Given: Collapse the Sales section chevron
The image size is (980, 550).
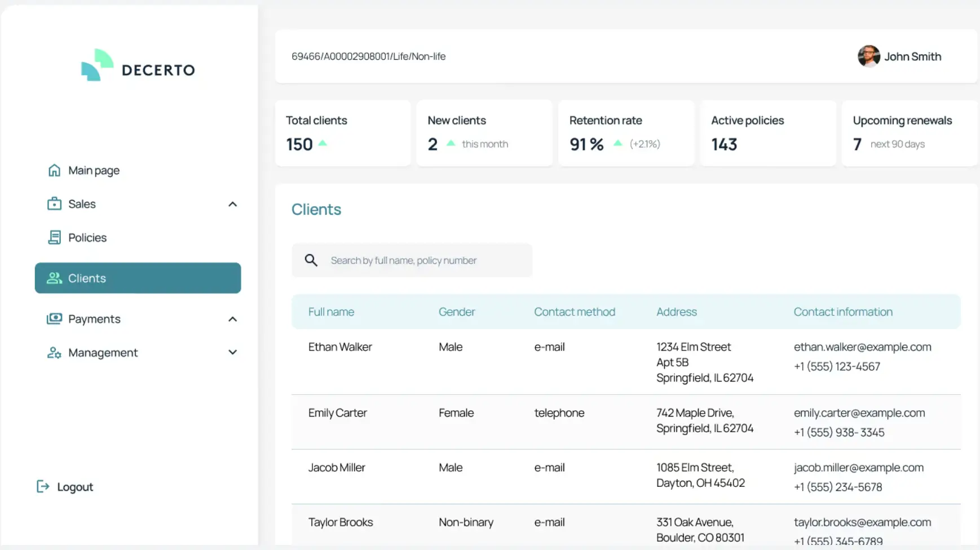Looking at the screenshot, I should pyautogui.click(x=232, y=204).
